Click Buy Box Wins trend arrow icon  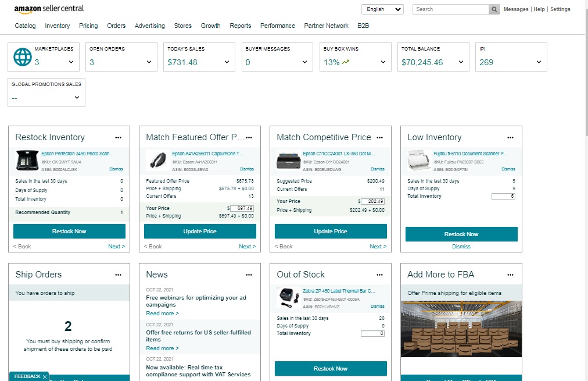pos(345,62)
